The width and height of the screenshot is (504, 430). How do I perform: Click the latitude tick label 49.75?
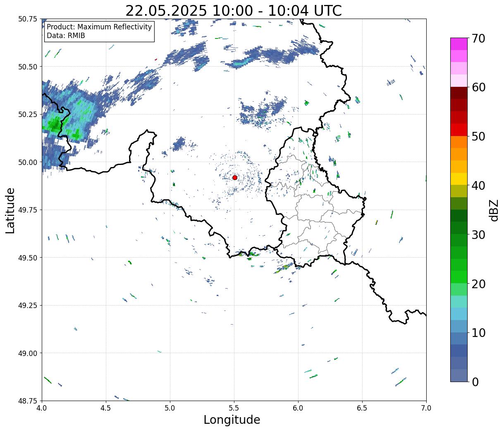pyautogui.click(x=28, y=210)
